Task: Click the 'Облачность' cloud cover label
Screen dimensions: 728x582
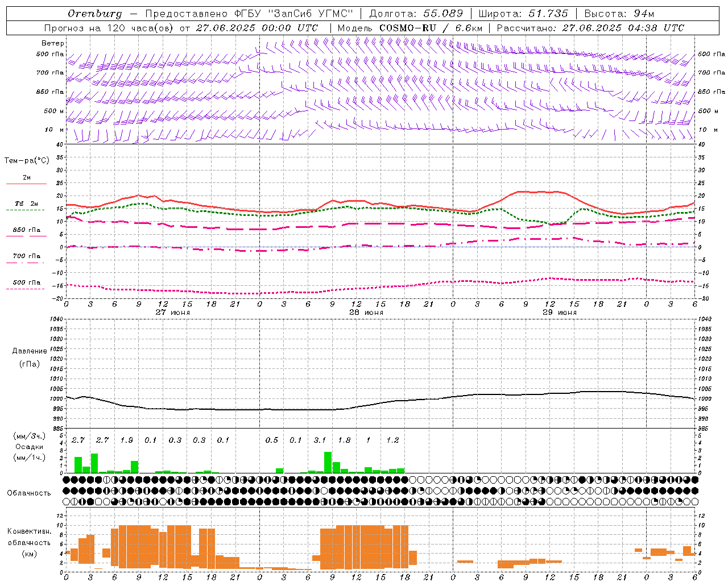Action: 29,493
